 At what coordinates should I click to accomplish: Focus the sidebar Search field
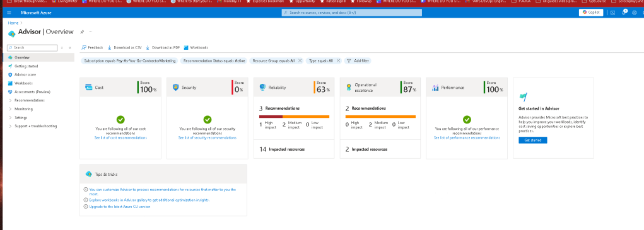[x=32, y=48]
